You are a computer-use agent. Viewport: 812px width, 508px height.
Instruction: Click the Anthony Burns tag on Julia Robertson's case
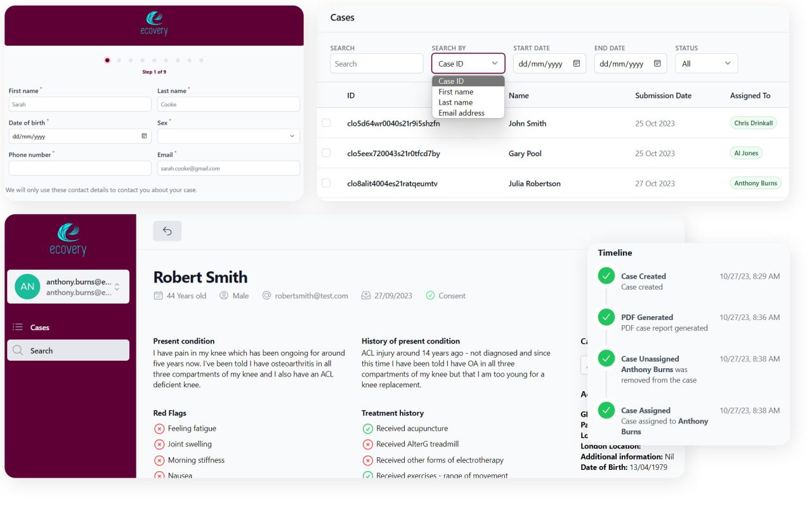tap(756, 183)
